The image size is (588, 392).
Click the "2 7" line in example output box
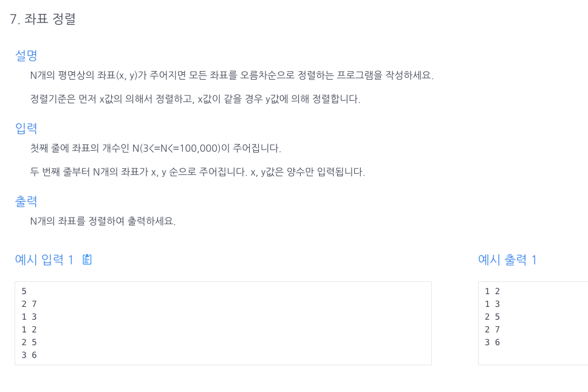tap(492, 329)
